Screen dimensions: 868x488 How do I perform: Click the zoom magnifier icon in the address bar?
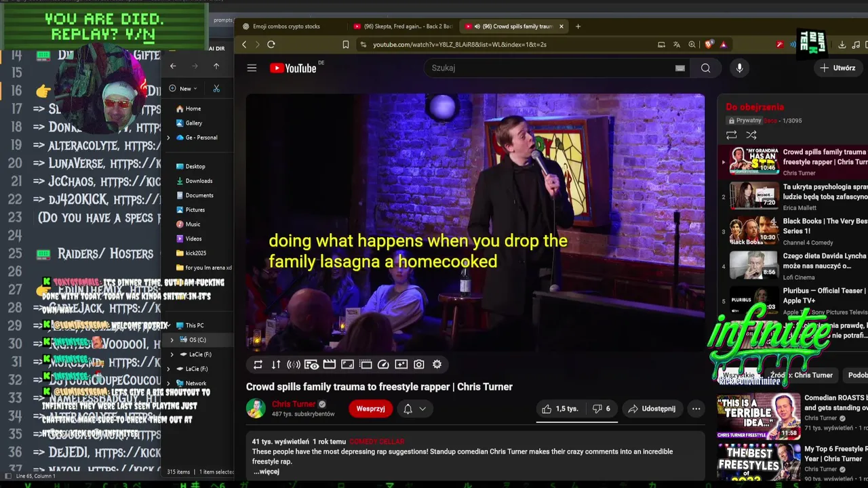coord(692,45)
